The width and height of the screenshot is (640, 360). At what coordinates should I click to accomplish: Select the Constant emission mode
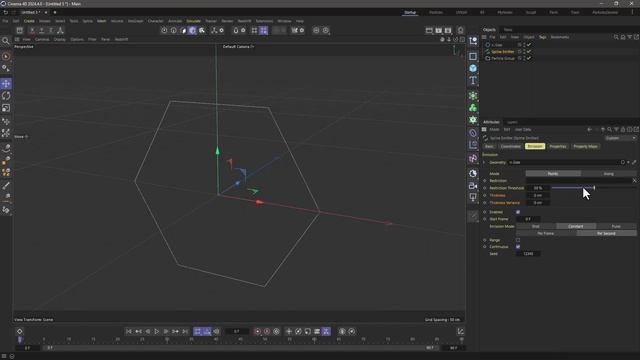click(x=576, y=226)
